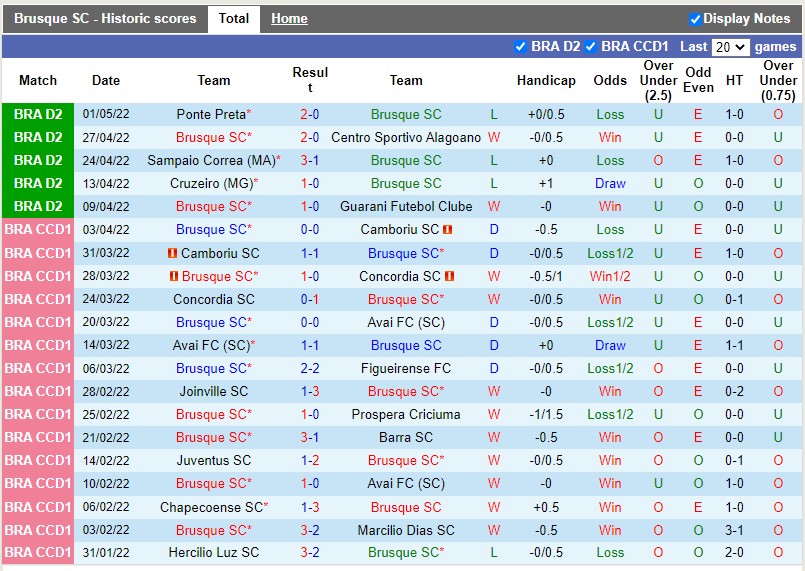Click red card icon beside Camboriu SC on 03/04/22
The height and width of the screenshot is (571, 805).
click(x=448, y=230)
